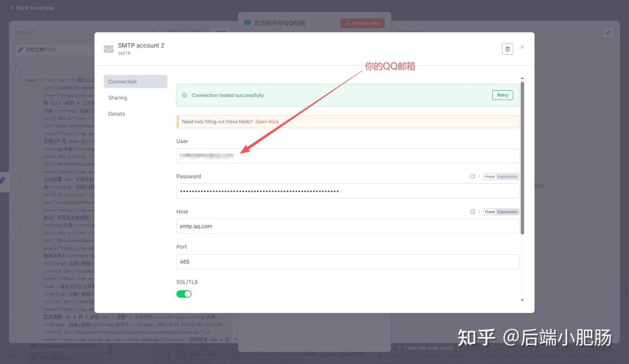Image resolution: width=629 pixels, height=364 pixels.
Task: Set Password field to Fixed mode
Action: pos(489,176)
